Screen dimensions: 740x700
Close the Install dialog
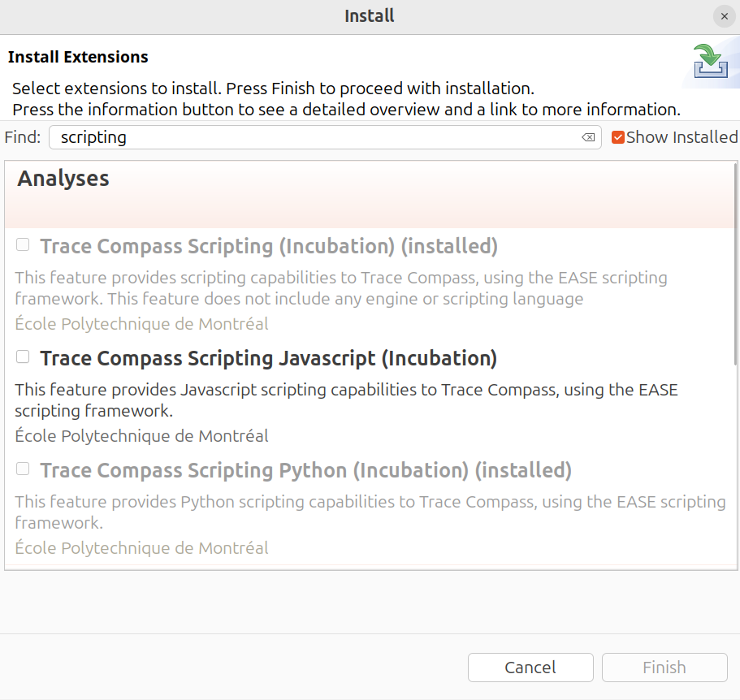click(724, 16)
